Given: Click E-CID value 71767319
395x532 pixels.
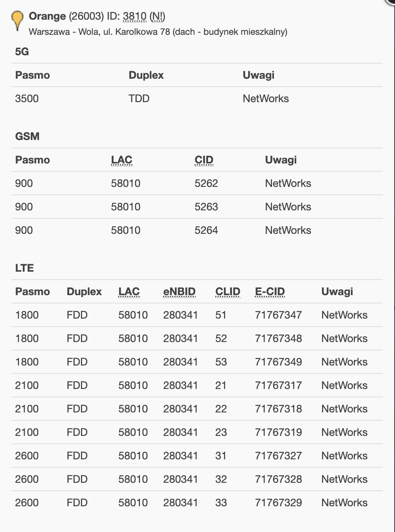Looking at the screenshot, I should pos(278,432).
